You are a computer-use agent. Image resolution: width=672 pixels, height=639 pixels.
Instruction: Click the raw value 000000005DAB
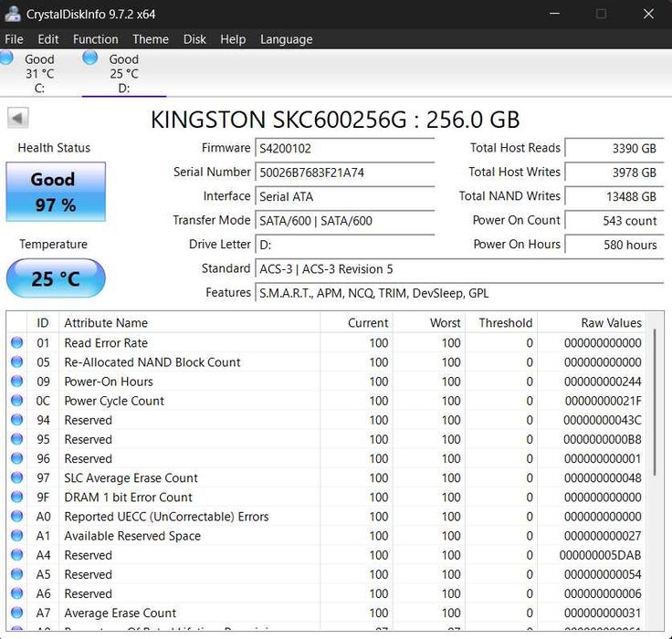tap(600, 555)
